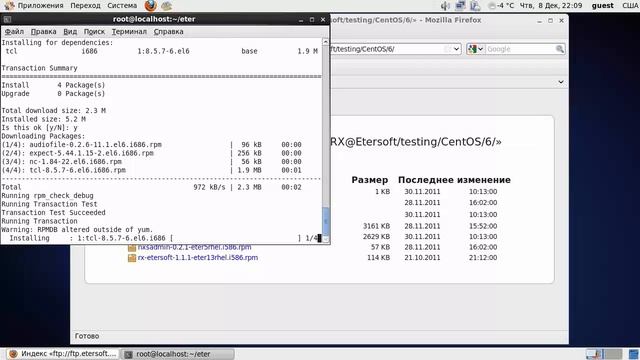
Task: Click terminal line 'Total download size: 2.3 M'
Action: point(53,111)
